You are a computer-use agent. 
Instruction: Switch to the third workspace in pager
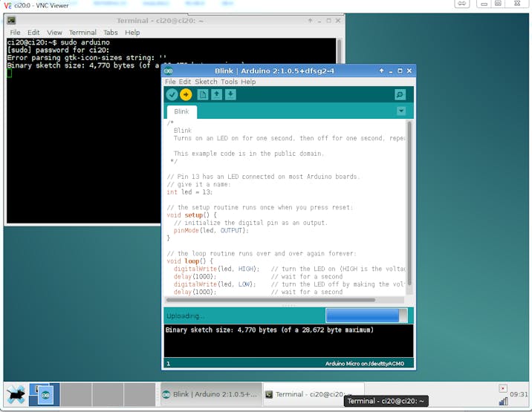pos(108,395)
